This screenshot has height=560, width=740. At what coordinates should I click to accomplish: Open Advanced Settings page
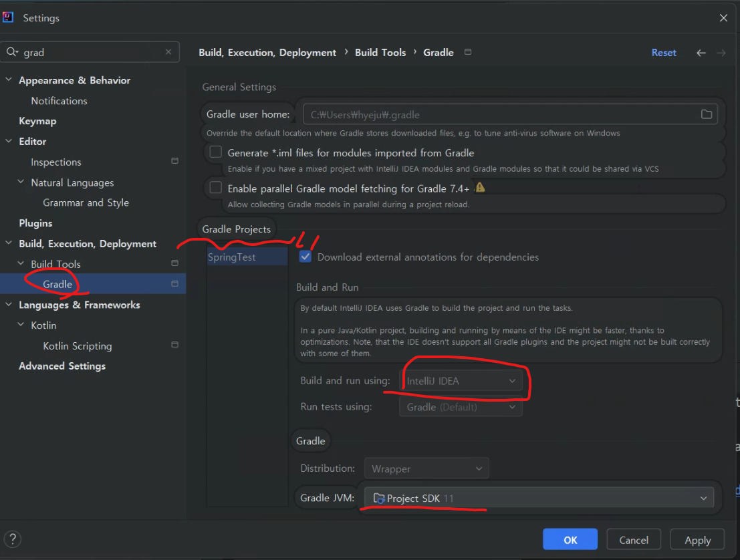(61, 366)
